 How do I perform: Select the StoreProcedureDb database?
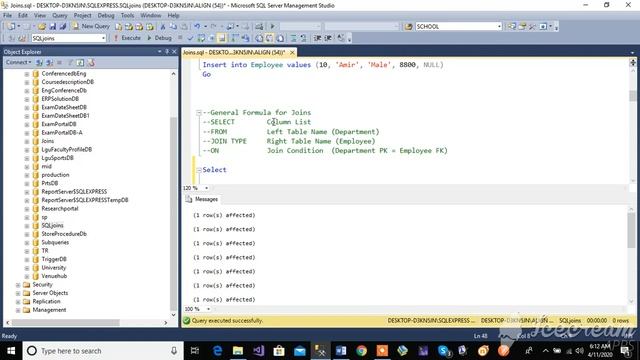[x=64, y=234]
